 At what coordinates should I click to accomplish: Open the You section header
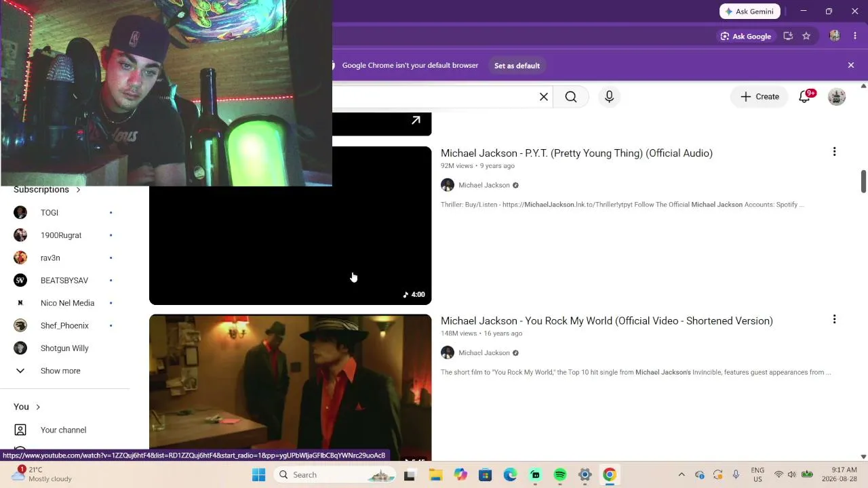coord(27,407)
